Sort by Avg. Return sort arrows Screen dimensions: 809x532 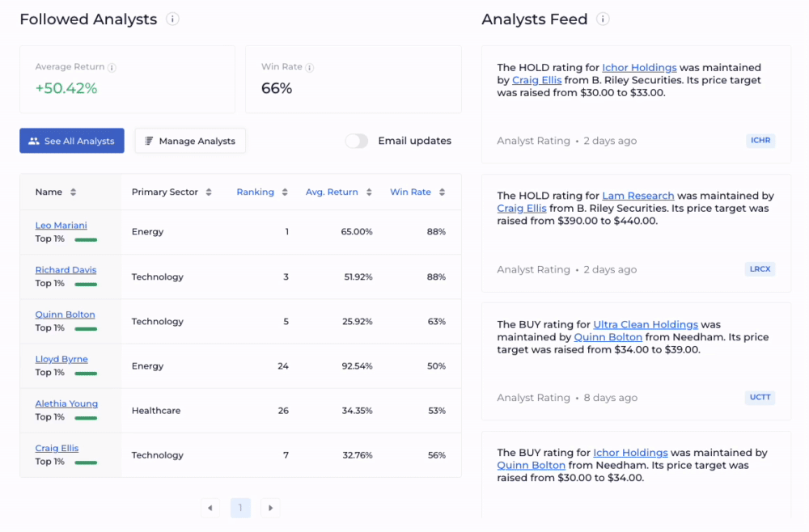[369, 192]
